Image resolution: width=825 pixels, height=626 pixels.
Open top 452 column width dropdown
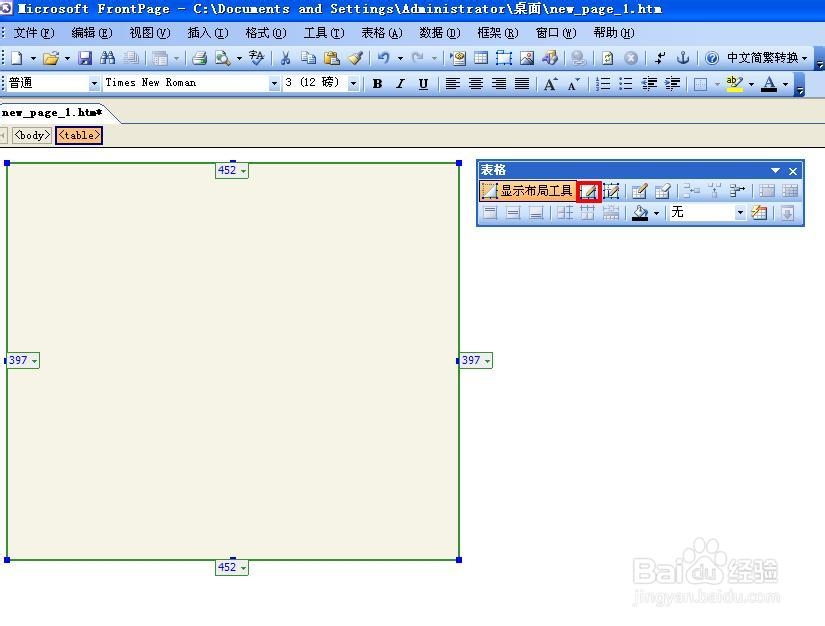click(x=243, y=170)
